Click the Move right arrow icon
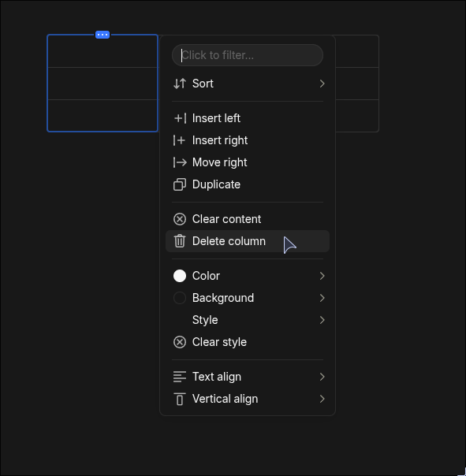Viewport: 466px width, 476px height. coord(180,162)
